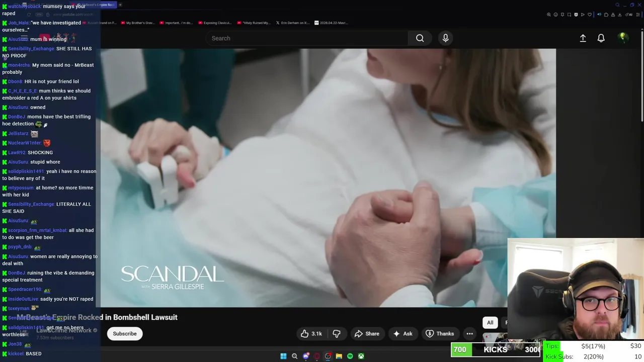Like the video with thumbs up
The image size is (644, 362).
pos(311,333)
